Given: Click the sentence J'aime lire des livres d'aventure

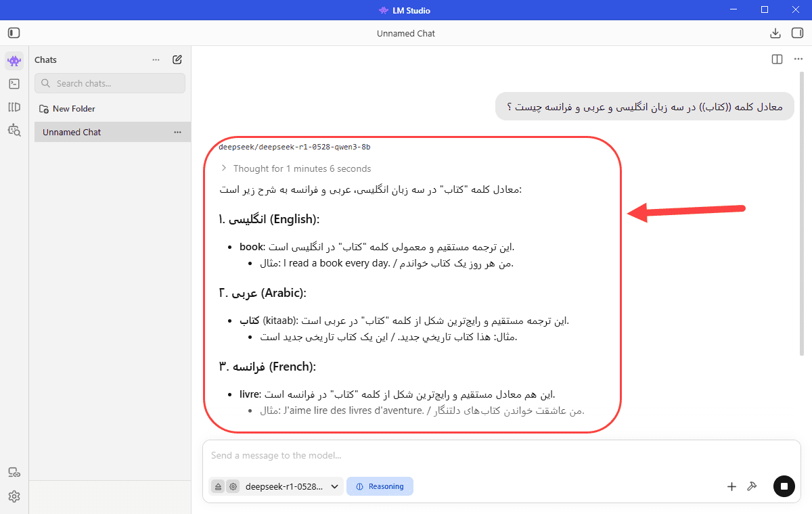Looking at the screenshot, I should click(x=353, y=411).
